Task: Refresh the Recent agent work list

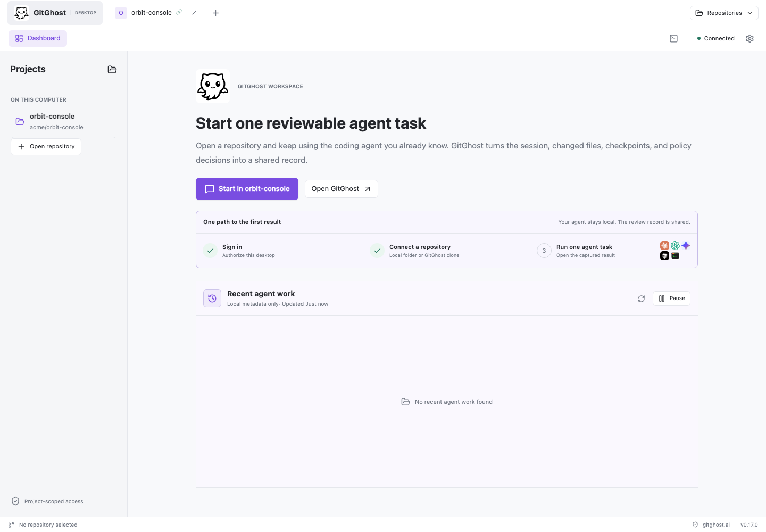Action: point(641,298)
